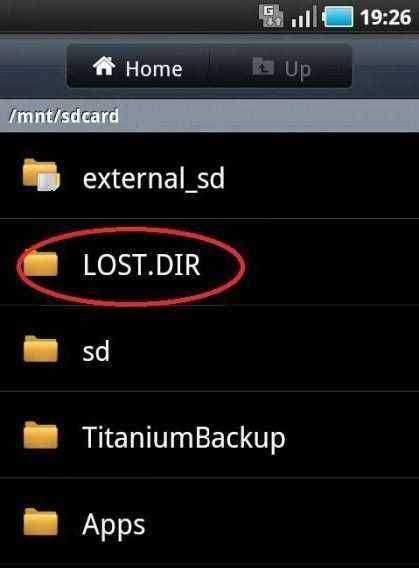This screenshot has width=419, height=568.
Task: Tap the G network data icon
Action: click(271, 16)
